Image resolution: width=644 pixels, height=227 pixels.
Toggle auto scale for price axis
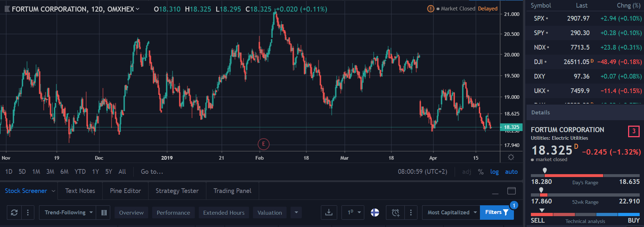pyautogui.click(x=511, y=172)
